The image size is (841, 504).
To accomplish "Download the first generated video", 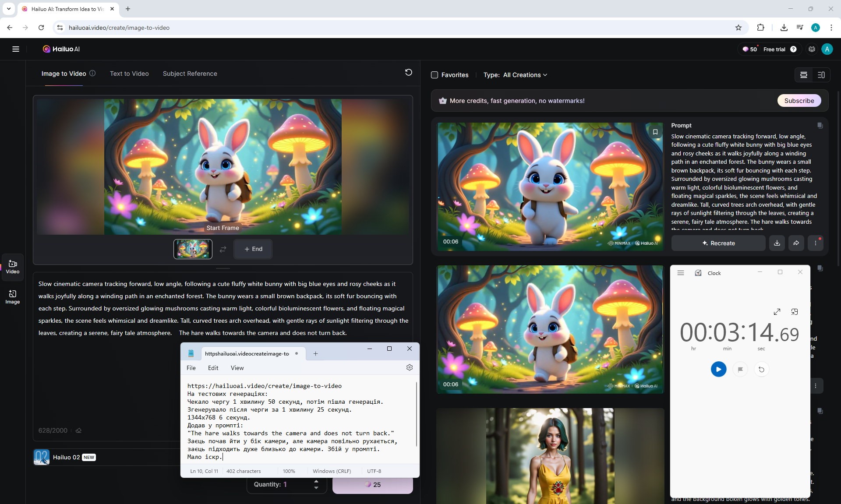I will coord(777,243).
